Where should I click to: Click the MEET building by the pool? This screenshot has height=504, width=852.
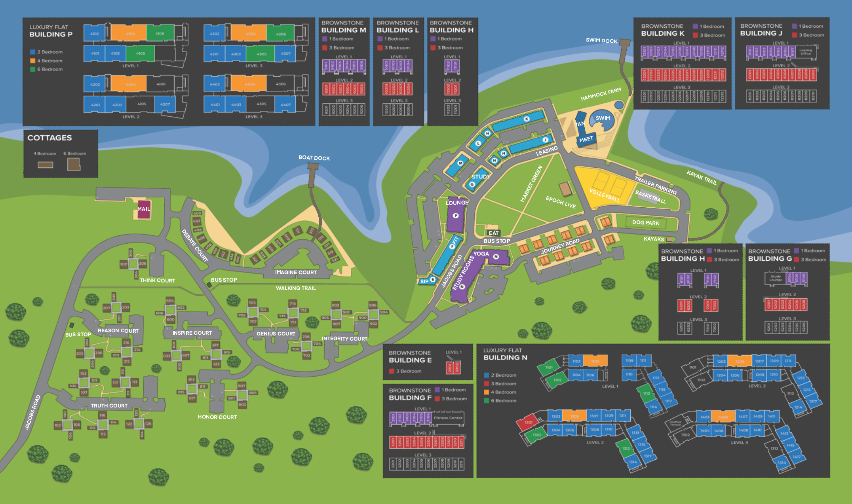tap(586, 139)
